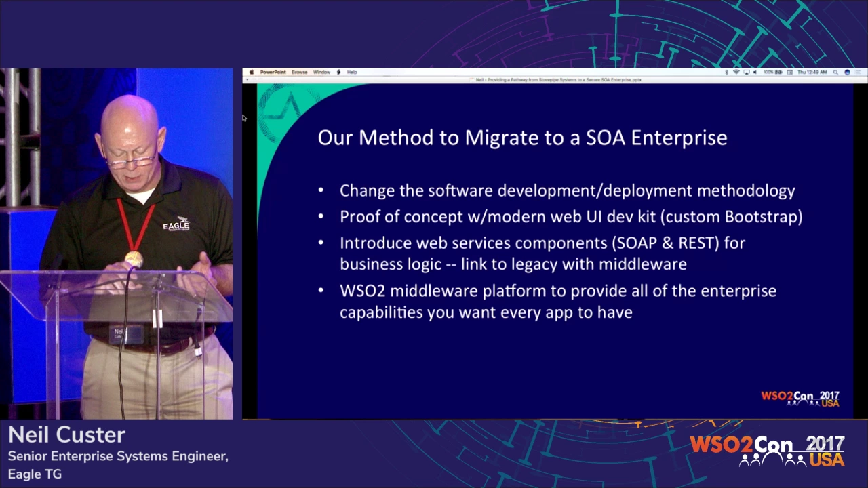Click the large WSO2Con 2017 USA banner logo
The height and width of the screenshot is (488, 868).
768,451
